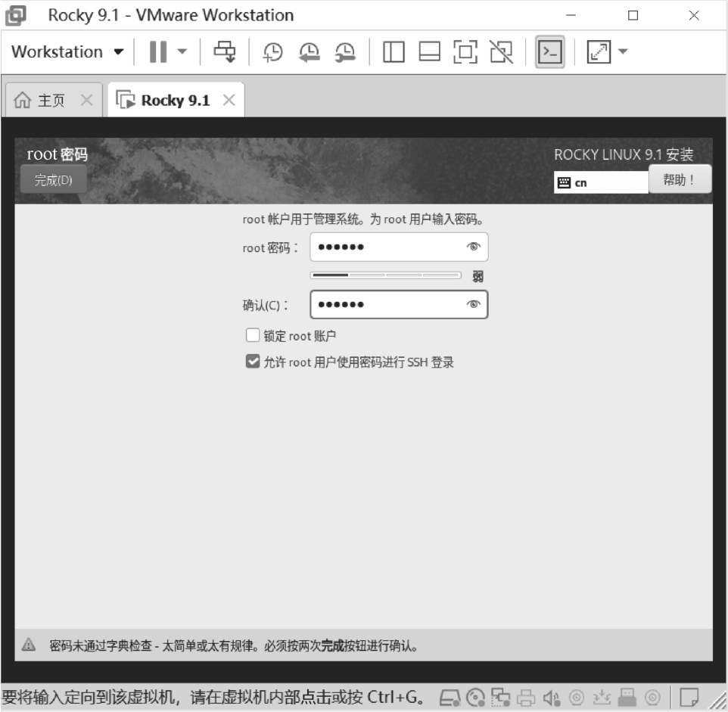Expand the stretch guest dropdown arrow

click(x=623, y=52)
